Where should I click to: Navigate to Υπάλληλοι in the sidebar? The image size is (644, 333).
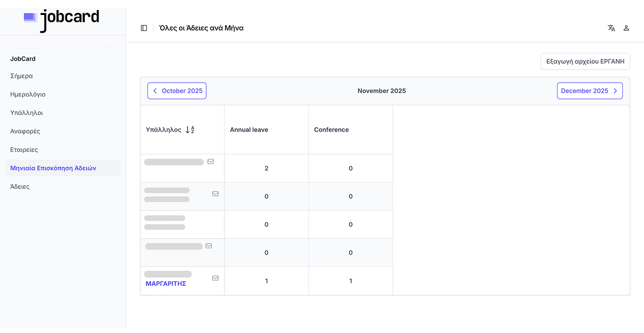pos(27,113)
